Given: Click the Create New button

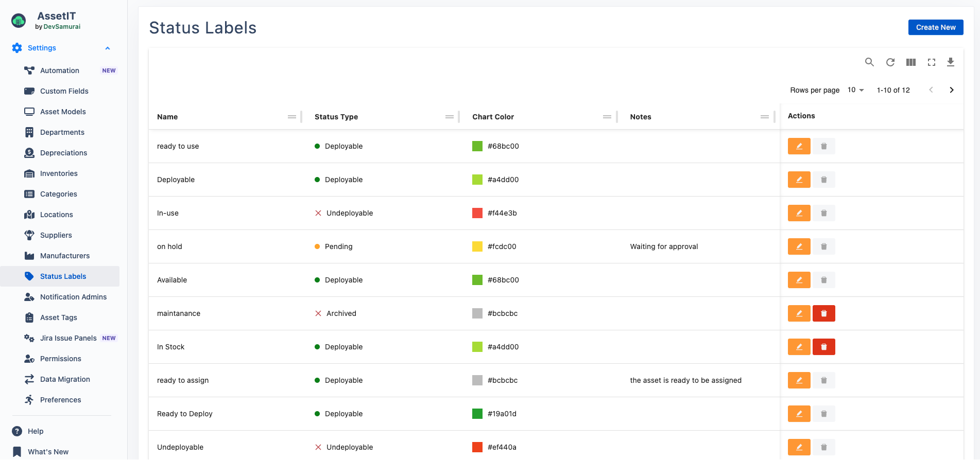Looking at the screenshot, I should [935, 27].
